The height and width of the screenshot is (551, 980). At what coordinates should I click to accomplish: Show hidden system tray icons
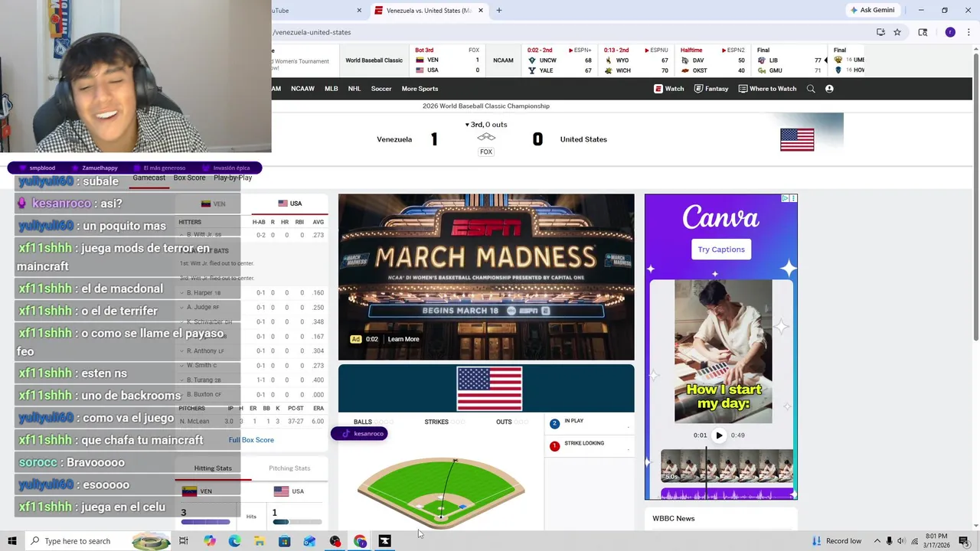point(877,541)
